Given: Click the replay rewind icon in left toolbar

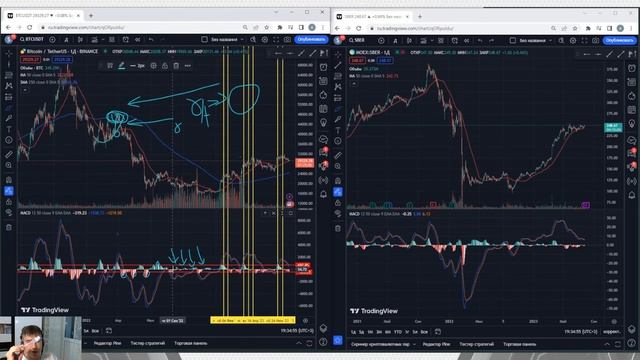Looking at the screenshot, I should (x=138, y=40).
